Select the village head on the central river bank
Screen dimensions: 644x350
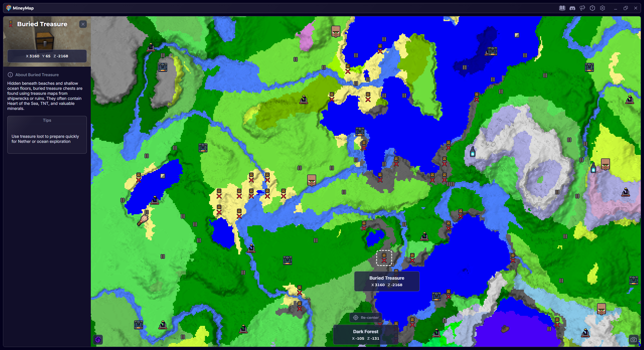tap(312, 180)
